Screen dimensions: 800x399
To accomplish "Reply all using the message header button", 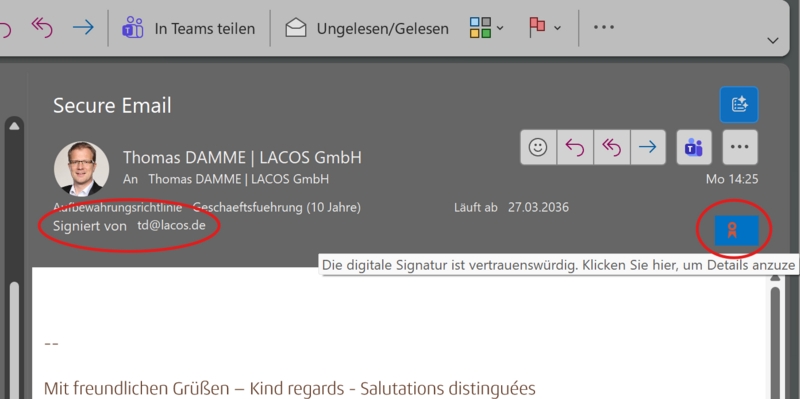I will pos(612,147).
